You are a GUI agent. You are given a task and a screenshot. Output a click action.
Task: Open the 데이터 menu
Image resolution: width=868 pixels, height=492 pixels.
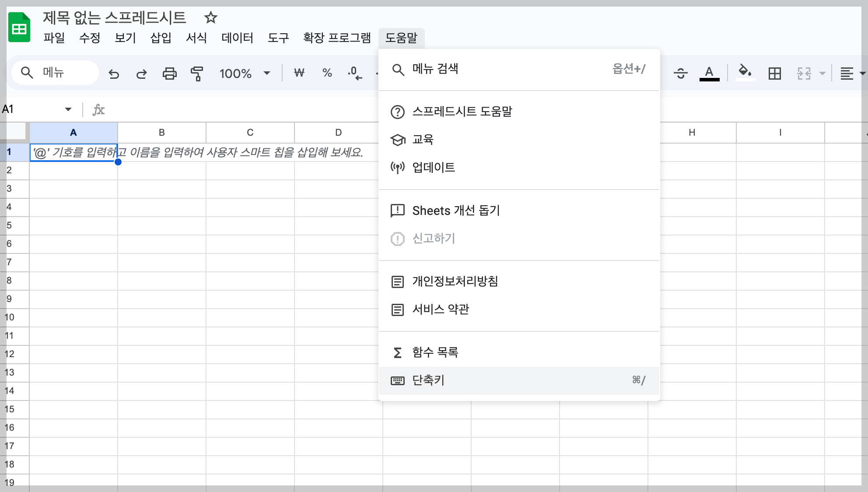pyautogui.click(x=237, y=38)
